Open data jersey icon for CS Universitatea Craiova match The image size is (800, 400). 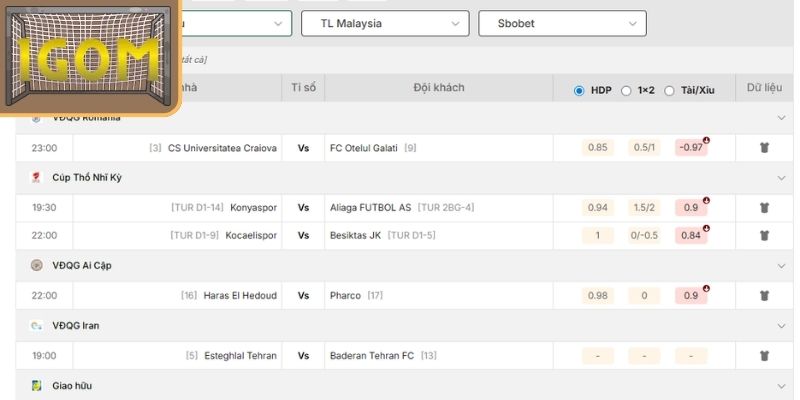coord(764,148)
